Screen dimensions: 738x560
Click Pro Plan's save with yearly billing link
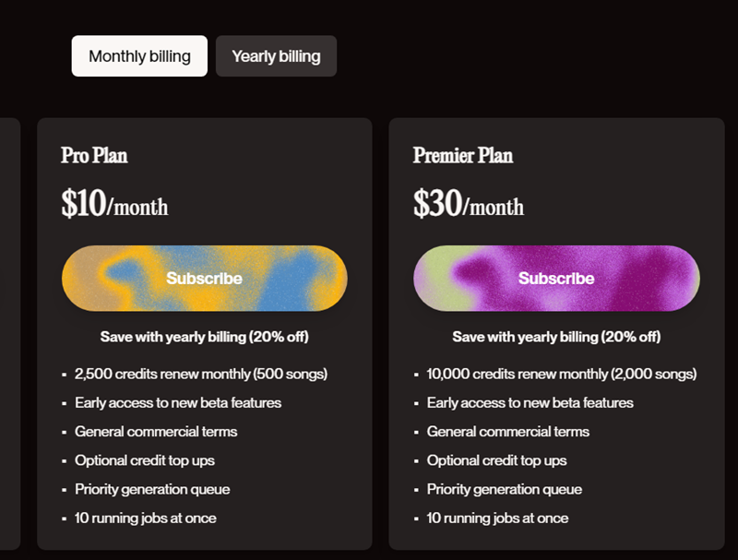coord(204,337)
